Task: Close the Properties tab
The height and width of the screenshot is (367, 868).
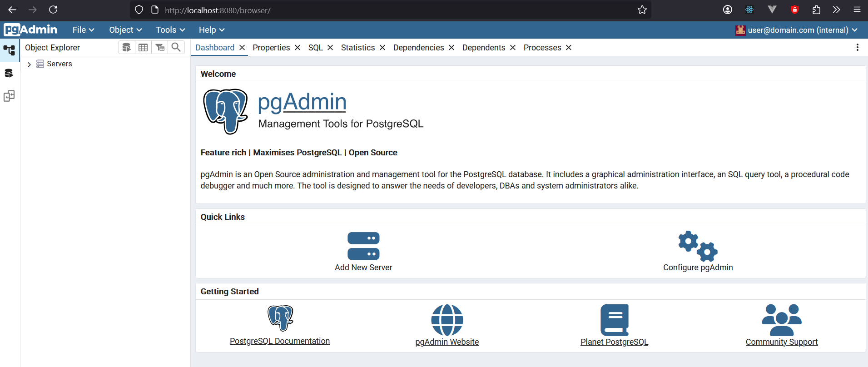Action: [x=298, y=48]
